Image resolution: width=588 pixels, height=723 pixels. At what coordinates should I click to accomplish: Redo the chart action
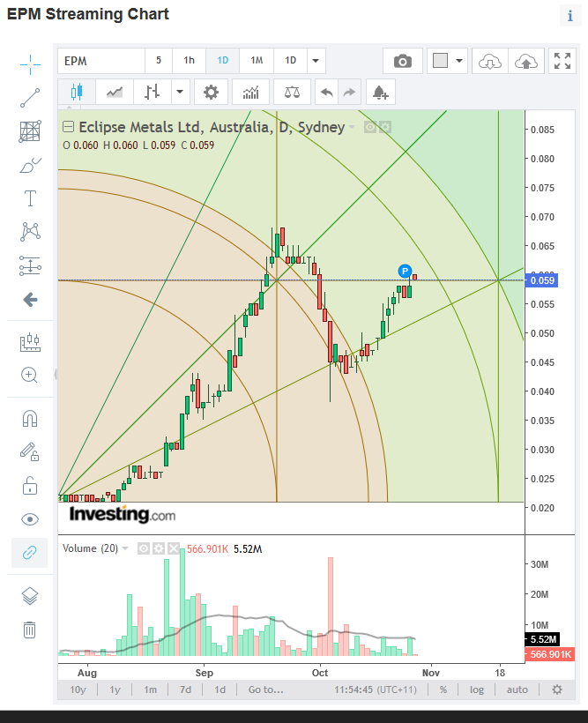(x=349, y=92)
